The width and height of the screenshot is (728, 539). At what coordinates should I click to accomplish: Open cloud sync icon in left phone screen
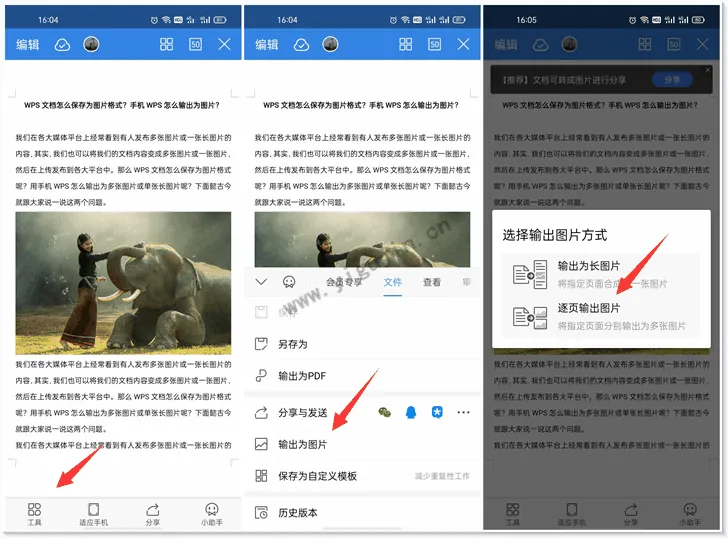(62, 45)
